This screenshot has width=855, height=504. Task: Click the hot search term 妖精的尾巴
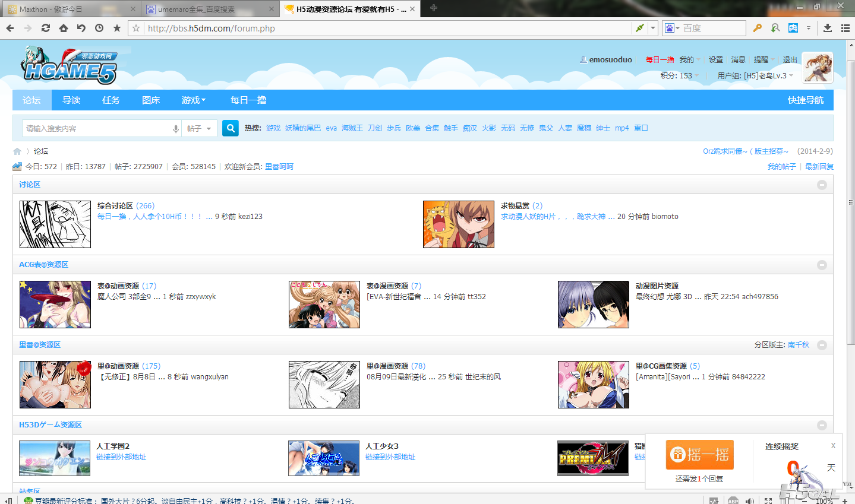[x=303, y=128]
